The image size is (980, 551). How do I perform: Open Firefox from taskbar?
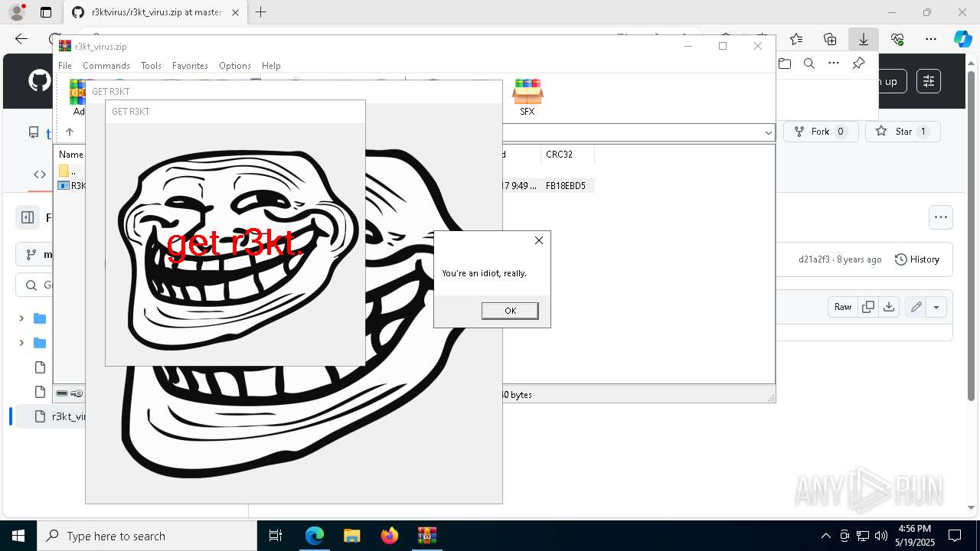pos(390,536)
